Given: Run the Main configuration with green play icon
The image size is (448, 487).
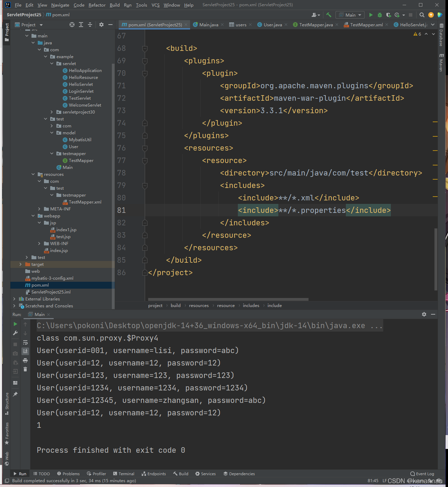Looking at the screenshot, I should 371,15.
